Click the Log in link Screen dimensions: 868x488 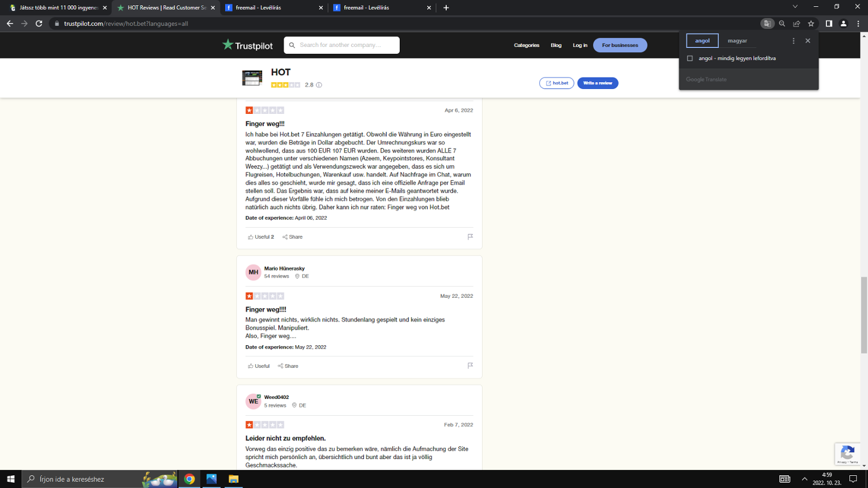point(580,45)
